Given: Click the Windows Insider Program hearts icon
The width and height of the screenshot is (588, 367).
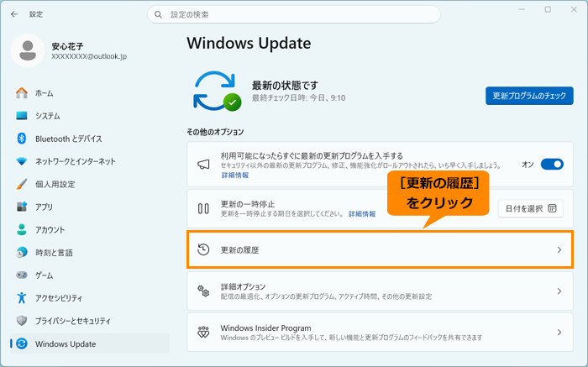Looking at the screenshot, I should pyautogui.click(x=203, y=332).
